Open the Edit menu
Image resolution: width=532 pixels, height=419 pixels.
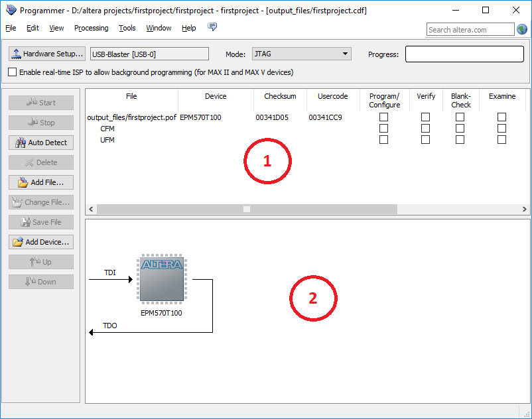pyautogui.click(x=33, y=28)
